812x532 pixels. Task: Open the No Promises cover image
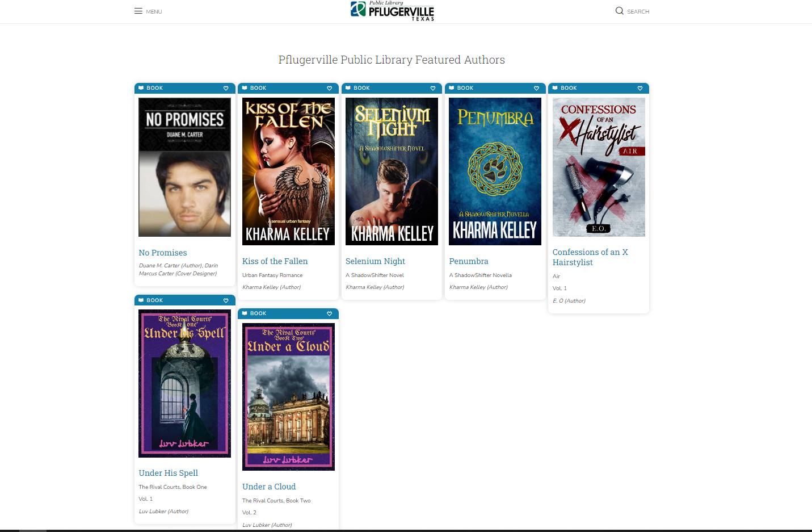point(184,167)
